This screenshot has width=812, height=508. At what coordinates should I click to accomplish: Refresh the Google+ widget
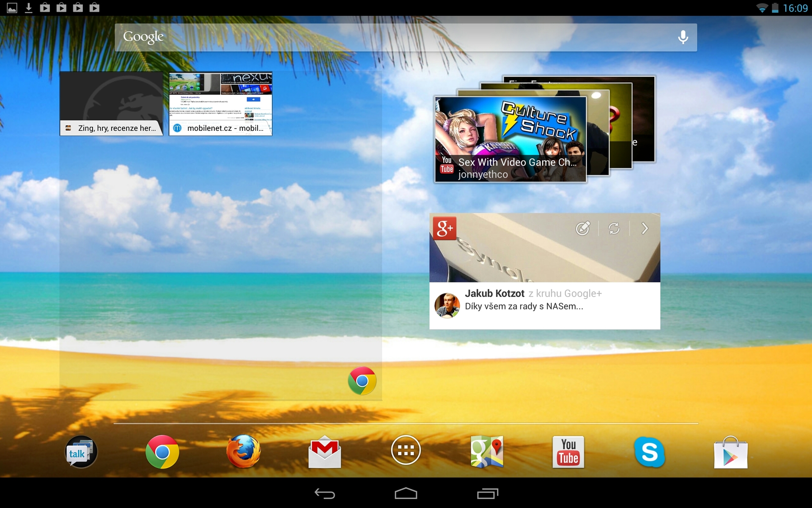tap(614, 228)
